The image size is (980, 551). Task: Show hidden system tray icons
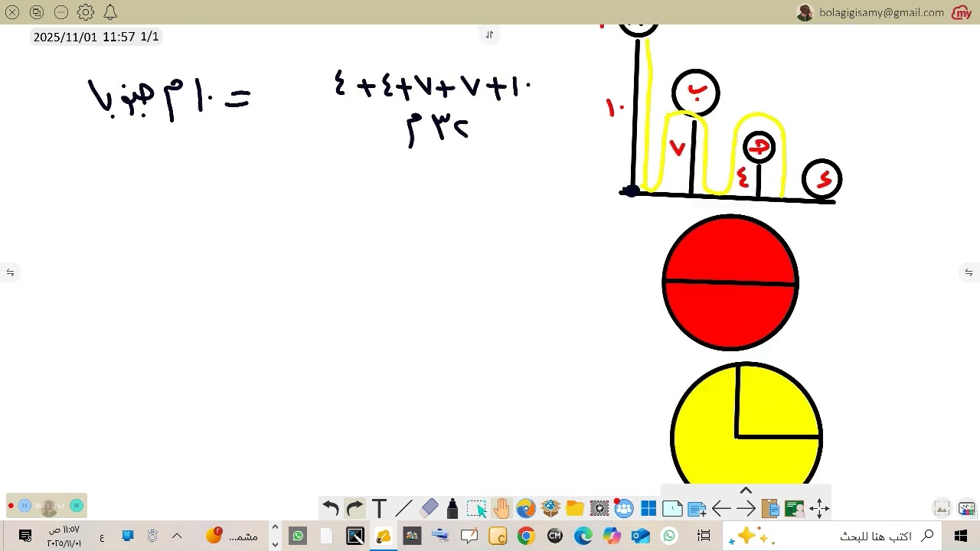[177, 536]
